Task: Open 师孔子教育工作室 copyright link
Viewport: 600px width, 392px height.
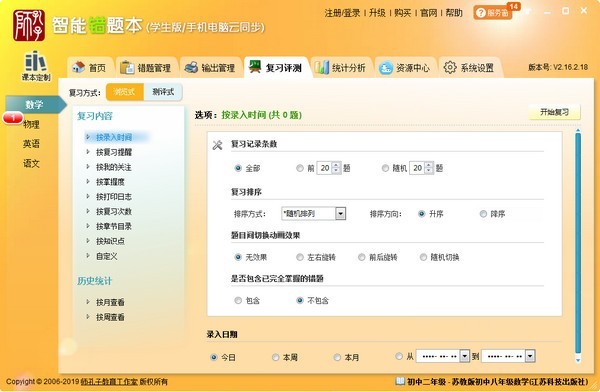Action: coord(109,382)
